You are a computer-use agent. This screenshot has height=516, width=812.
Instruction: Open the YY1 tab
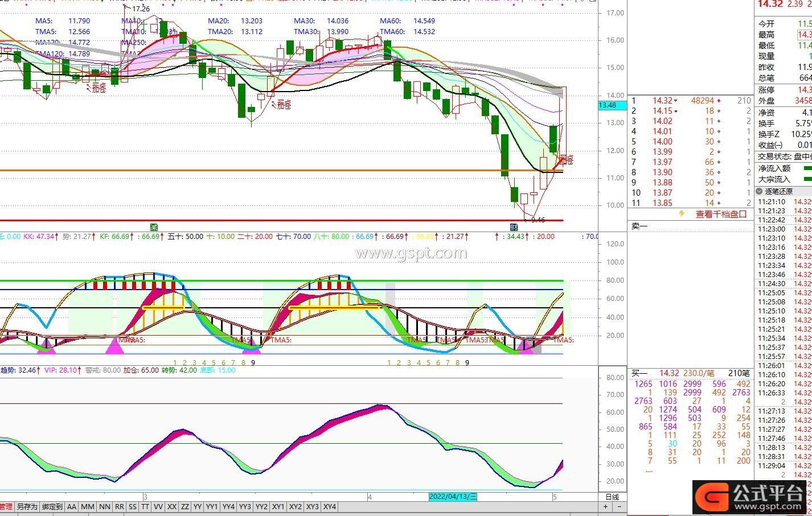click(212, 506)
